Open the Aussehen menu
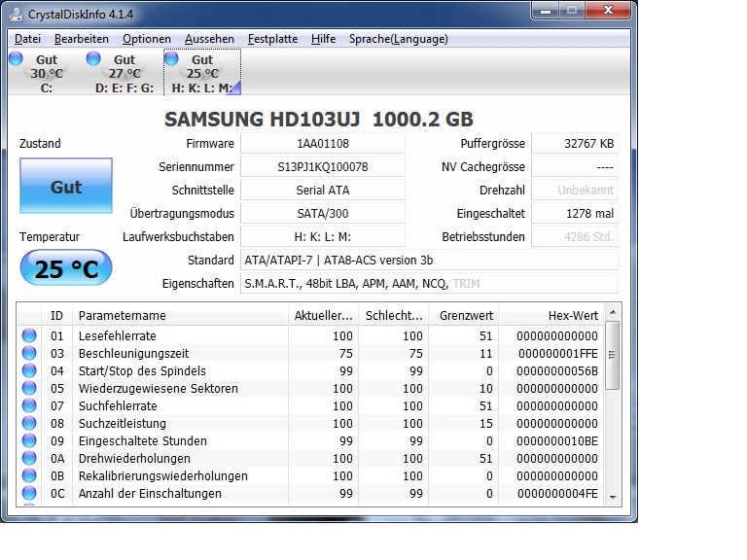This screenshot has width=747, height=560. click(210, 39)
